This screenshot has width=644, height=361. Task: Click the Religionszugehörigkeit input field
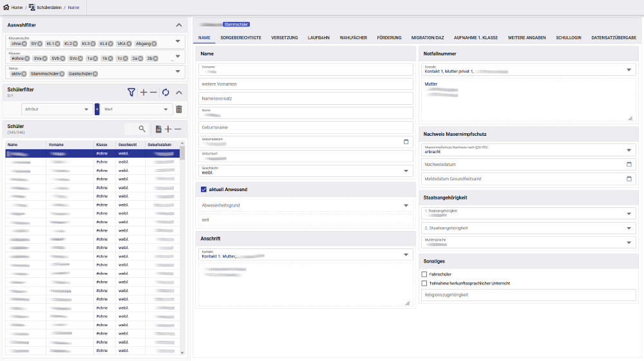pos(528,295)
